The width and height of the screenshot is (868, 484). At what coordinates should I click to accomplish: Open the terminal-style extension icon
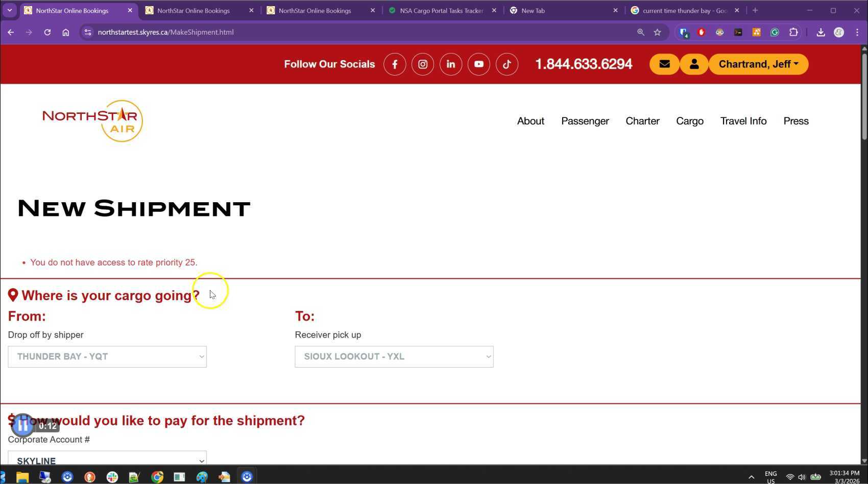tap(738, 32)
